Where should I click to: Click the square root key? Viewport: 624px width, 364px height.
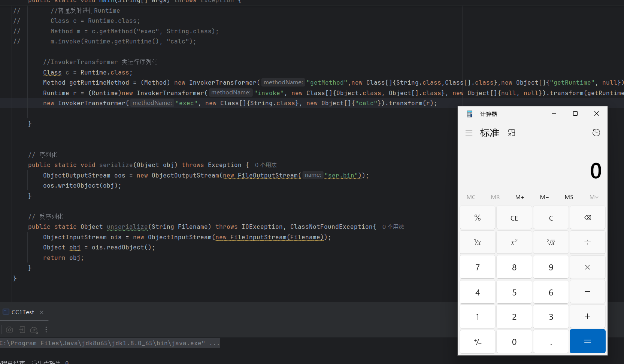coord(551,242)
